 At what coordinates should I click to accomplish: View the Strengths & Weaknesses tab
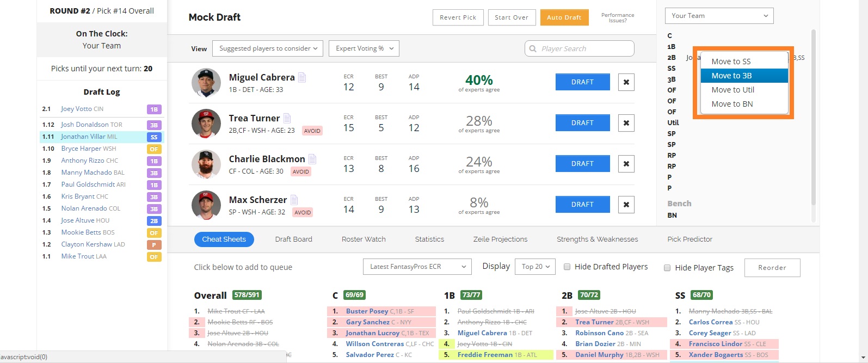click(x=598, y=239)
